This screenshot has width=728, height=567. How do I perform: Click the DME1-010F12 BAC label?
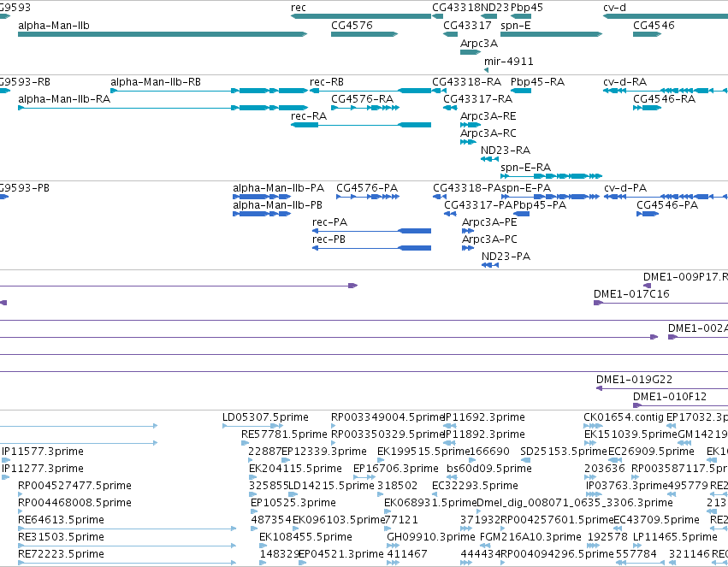pyautogui.click(x=670, y=397)
